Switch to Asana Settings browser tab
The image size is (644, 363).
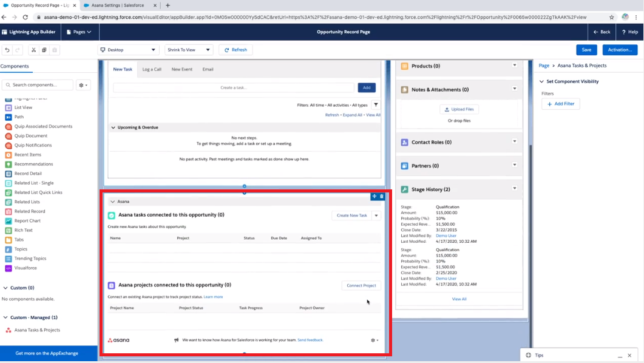point(119,5)
